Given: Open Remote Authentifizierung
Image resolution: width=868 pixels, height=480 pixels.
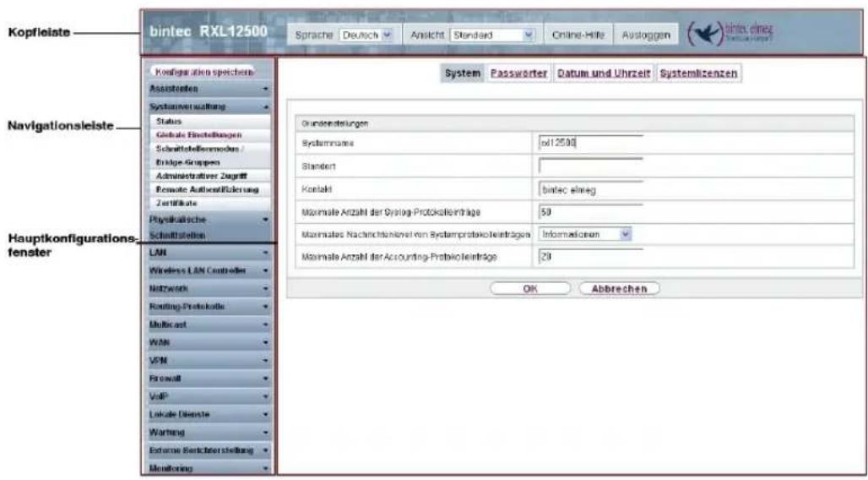Looking at the screenshot, I should click(209, 189).
